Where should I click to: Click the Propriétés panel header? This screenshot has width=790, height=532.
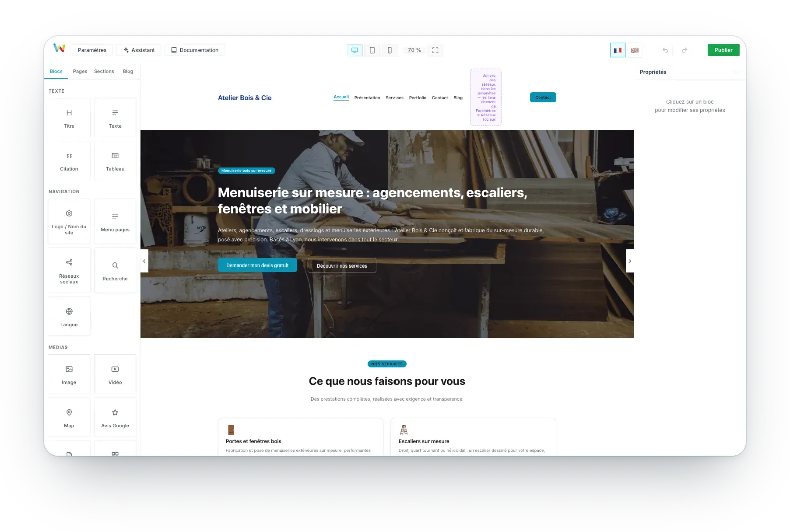[x=653, y=72]
